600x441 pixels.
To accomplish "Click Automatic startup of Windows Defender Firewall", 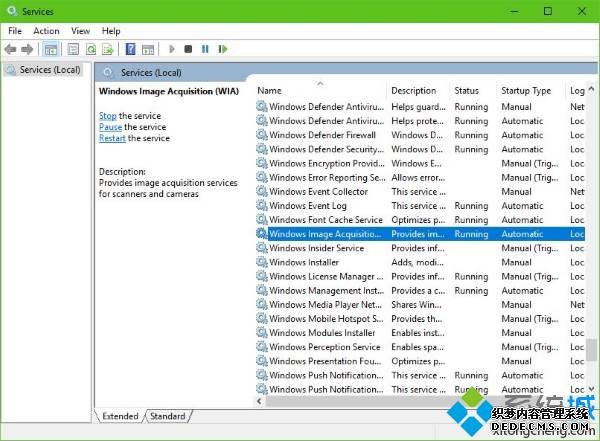I will click(x=522, y=135).
